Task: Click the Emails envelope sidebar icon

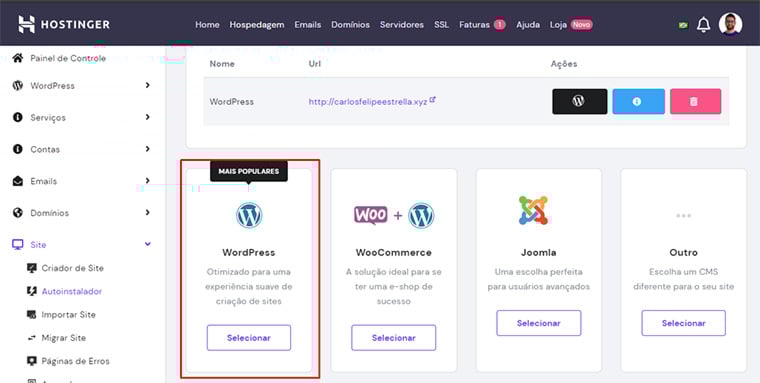Action: click(x=18, y=181)
